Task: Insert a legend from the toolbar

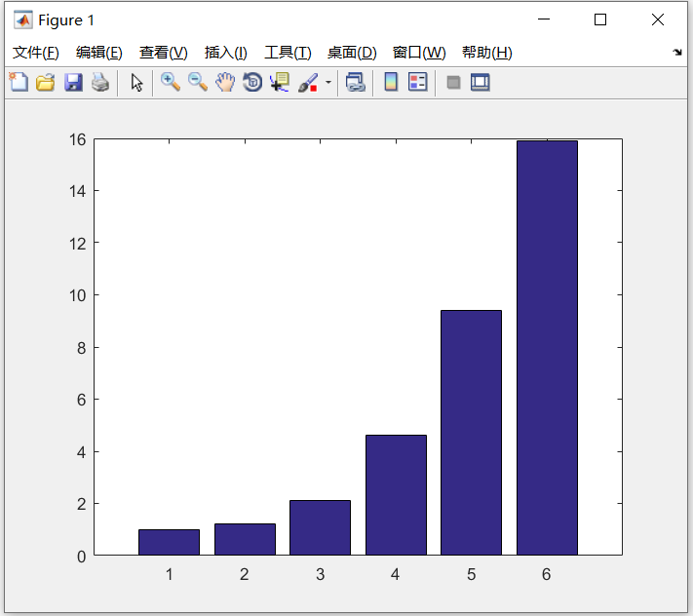Action: (418, 82)
